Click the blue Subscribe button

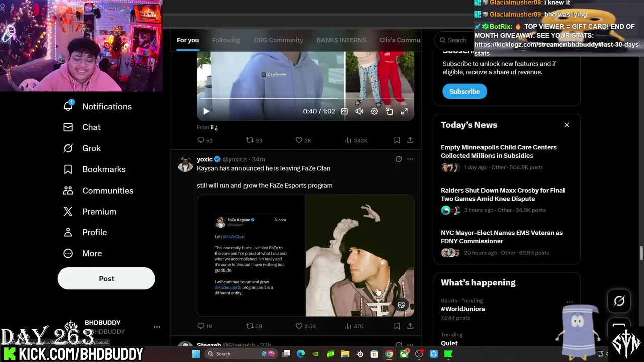tap(464, 91)
